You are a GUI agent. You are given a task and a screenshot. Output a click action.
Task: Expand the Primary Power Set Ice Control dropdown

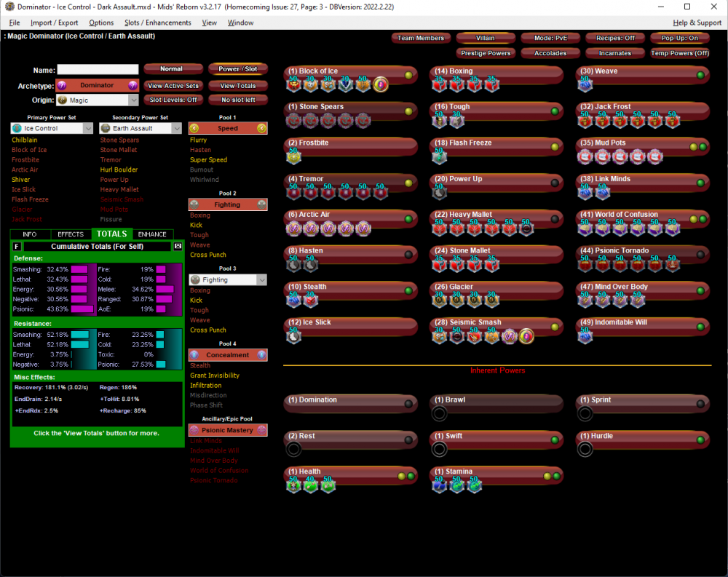[52, 128]
